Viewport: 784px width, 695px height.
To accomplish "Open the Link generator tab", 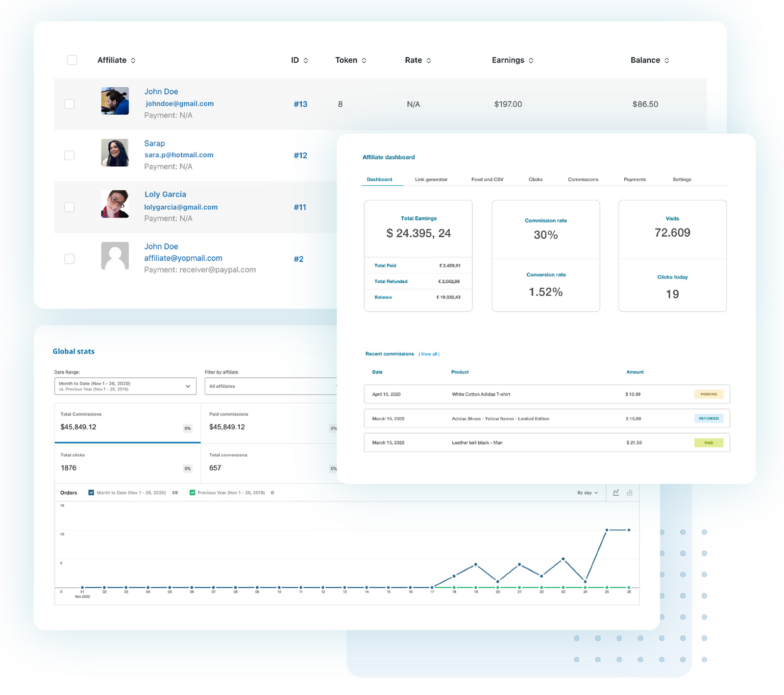I will pos(430,179).
